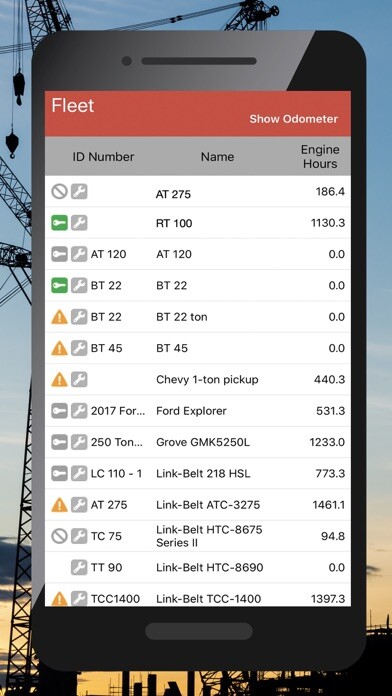
Task: Tap Show Odometer in the Fleet header
Action: tap(293, 119)
